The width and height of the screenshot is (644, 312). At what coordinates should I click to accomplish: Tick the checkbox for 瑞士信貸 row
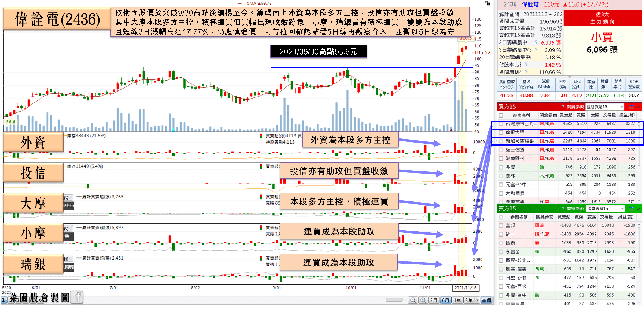click(x=501, y=150)
